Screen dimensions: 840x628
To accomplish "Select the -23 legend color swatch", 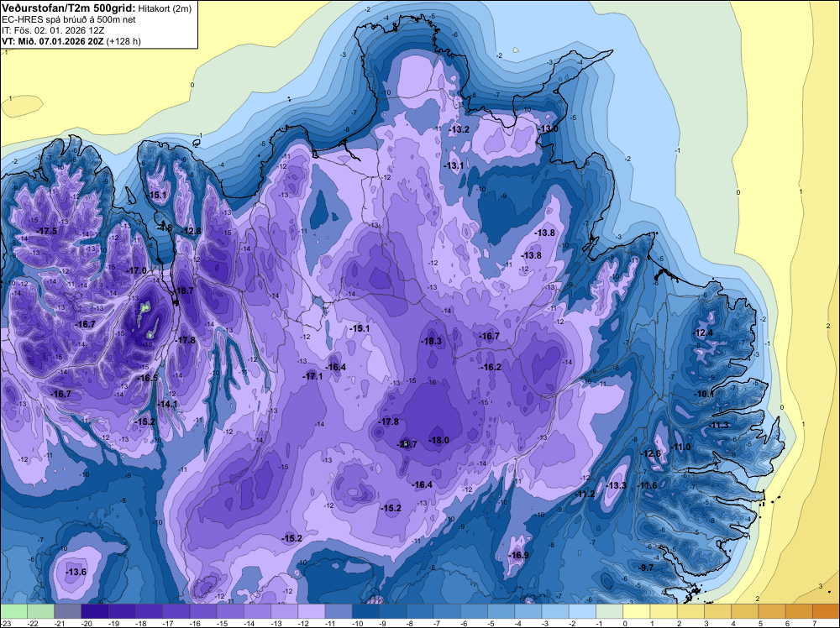I will 13,611.
